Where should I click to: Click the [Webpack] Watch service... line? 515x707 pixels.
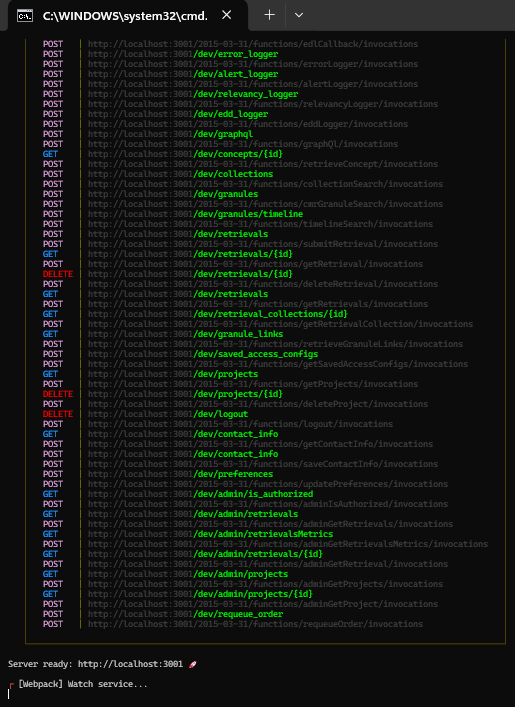83,684
